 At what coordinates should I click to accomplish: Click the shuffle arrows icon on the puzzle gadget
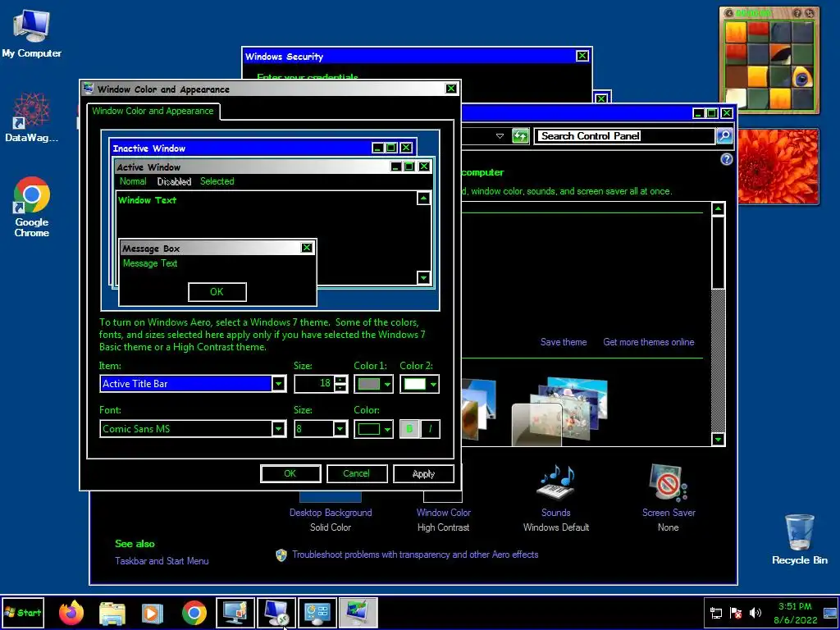(810, 13)
